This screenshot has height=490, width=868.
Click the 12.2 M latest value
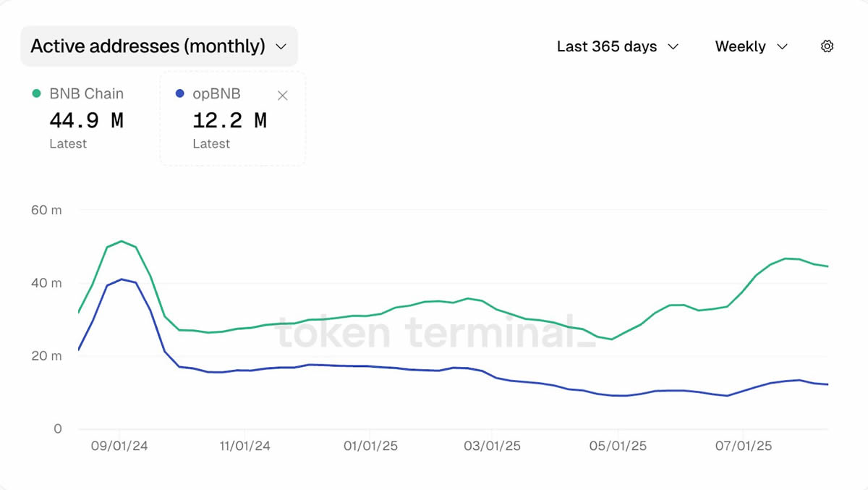229,120
